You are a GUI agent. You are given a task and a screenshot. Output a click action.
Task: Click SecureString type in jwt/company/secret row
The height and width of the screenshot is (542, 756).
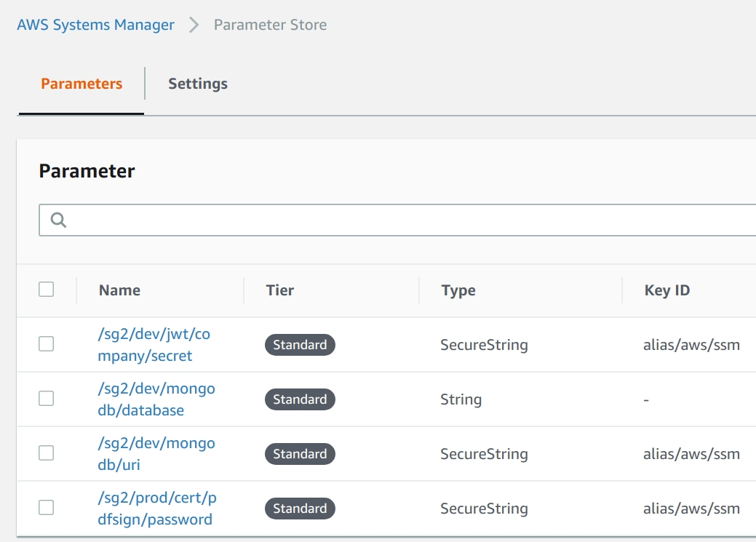[x=484, y=345]
